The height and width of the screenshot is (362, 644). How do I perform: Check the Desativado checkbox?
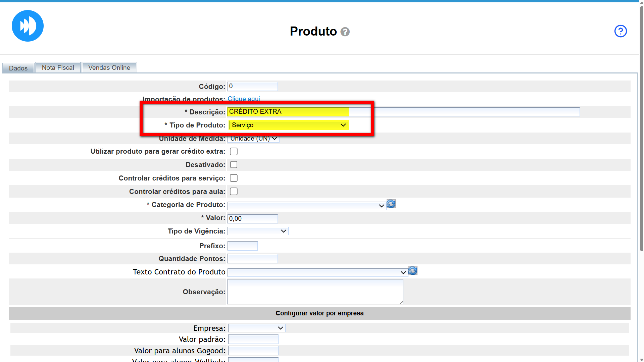point(234,165)
